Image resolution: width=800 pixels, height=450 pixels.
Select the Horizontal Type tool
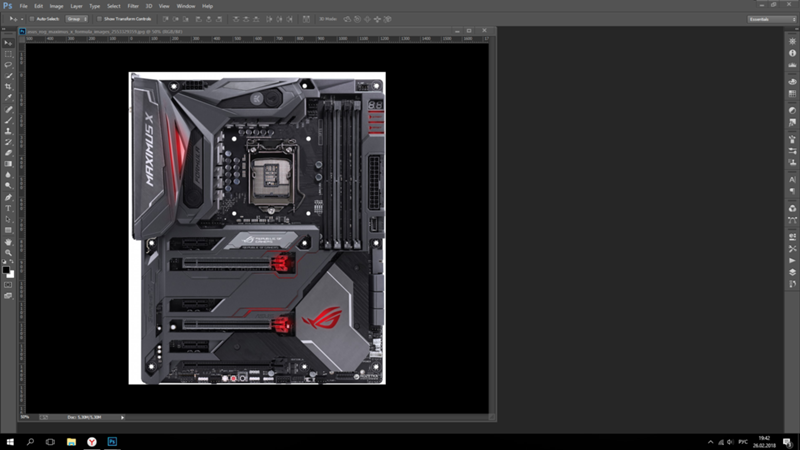8,208
